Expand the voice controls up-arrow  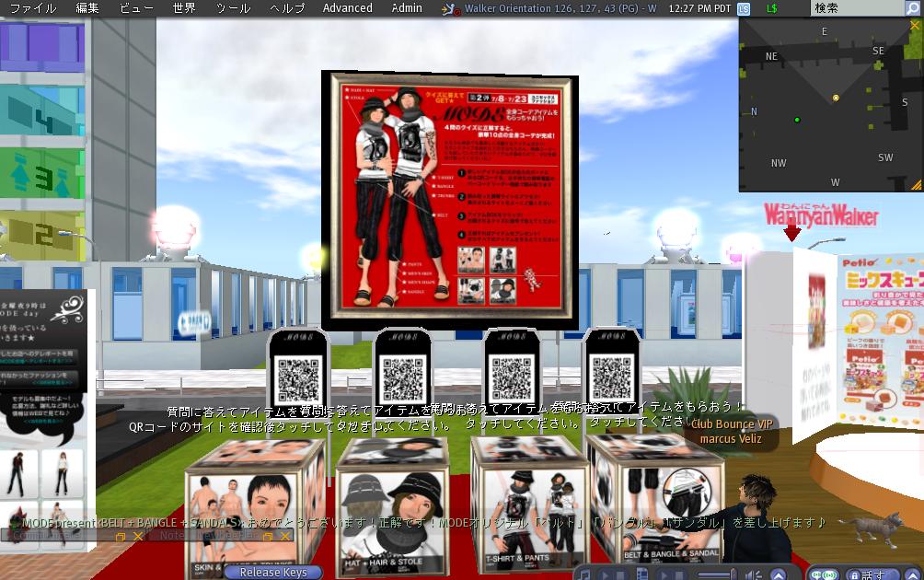pyautogui.click(x=912, y=574)
